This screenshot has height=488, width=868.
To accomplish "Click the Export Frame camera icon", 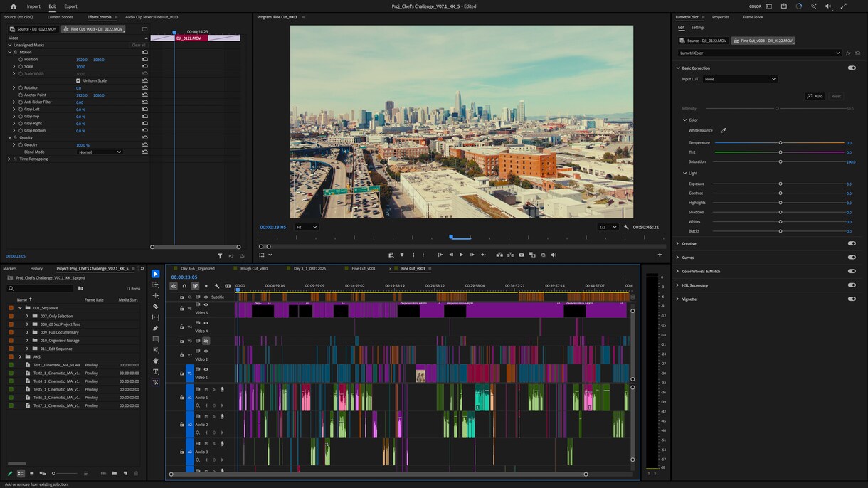I will [522, 255].
